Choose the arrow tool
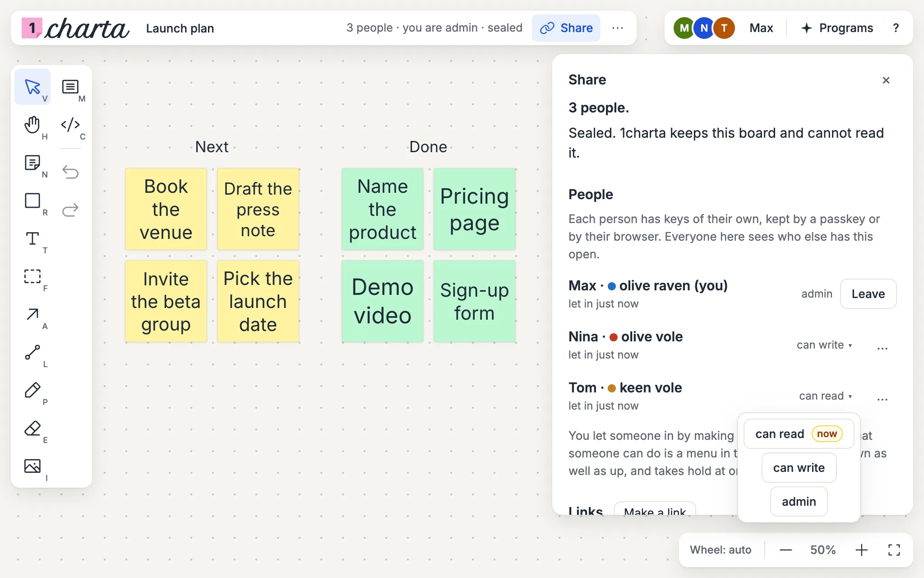 [32, 314]
